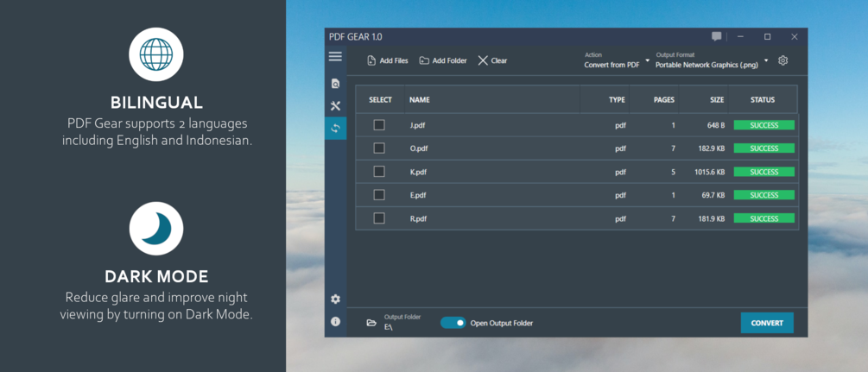This screenshot has height=372, width=868.
Task: Click the Dark Mode moon icon
Action: (x=156, y=228)
